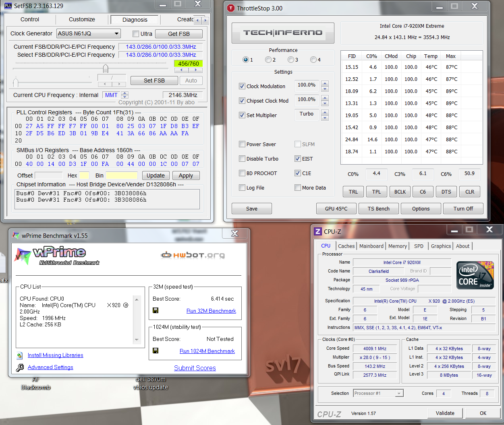The width and height of the screenshot is (504, 425).
Task: Open the Memory tab in CPU-Z
Action: [398, 246]
